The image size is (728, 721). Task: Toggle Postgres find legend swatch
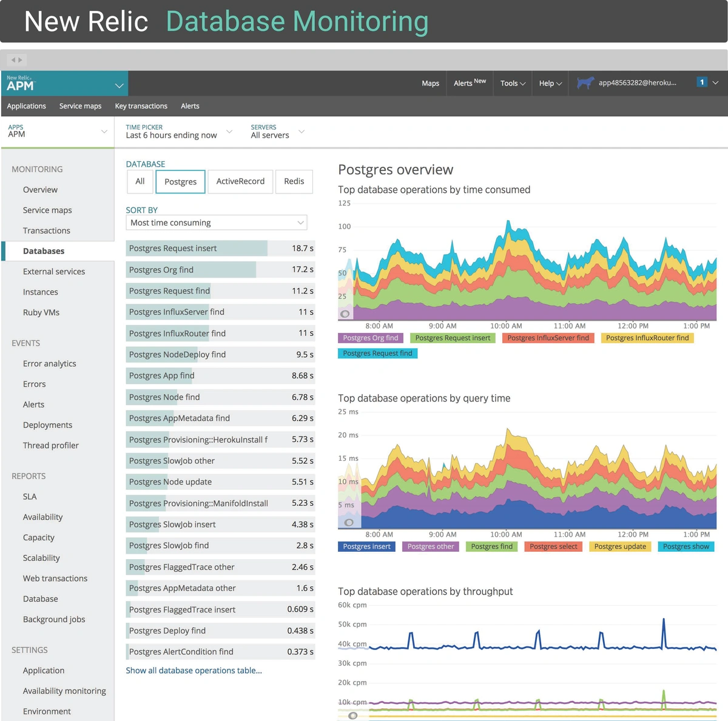(x=491, y=546)
